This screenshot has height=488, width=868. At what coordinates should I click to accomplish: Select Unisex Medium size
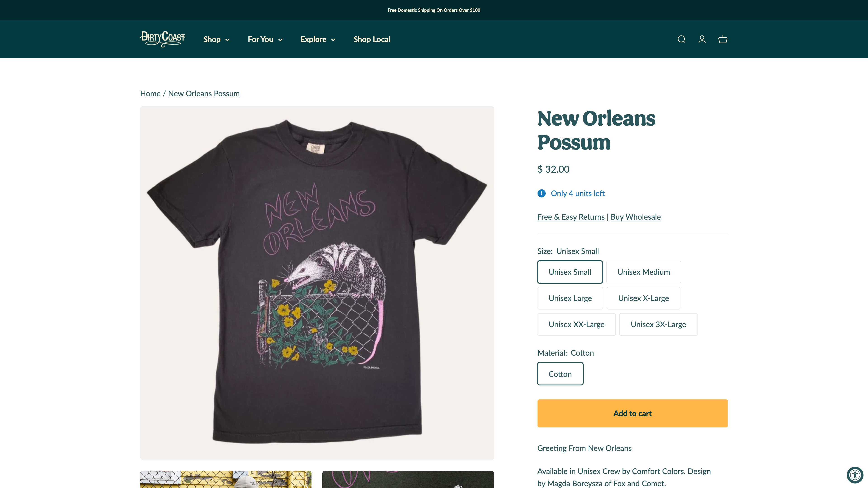click(x=643, y=272)
